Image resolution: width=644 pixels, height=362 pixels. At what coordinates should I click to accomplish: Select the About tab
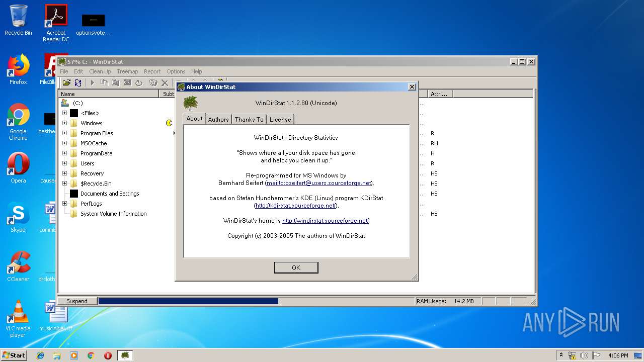[194, 119]
